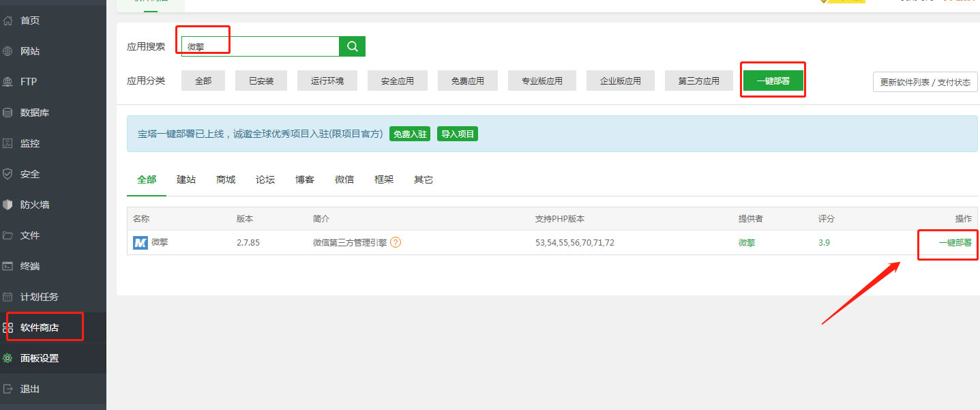Click the shield icon beside 安全
980x410 pixels.
8,174
